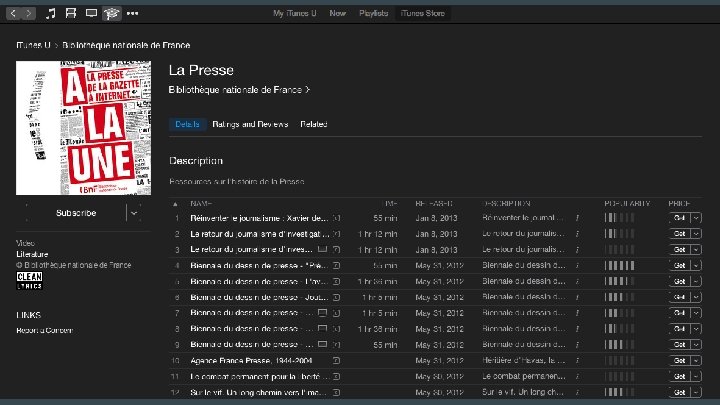Open the Playlists tab
The width and height of the screenshot is (720, 405).
(x=374, y=13)
